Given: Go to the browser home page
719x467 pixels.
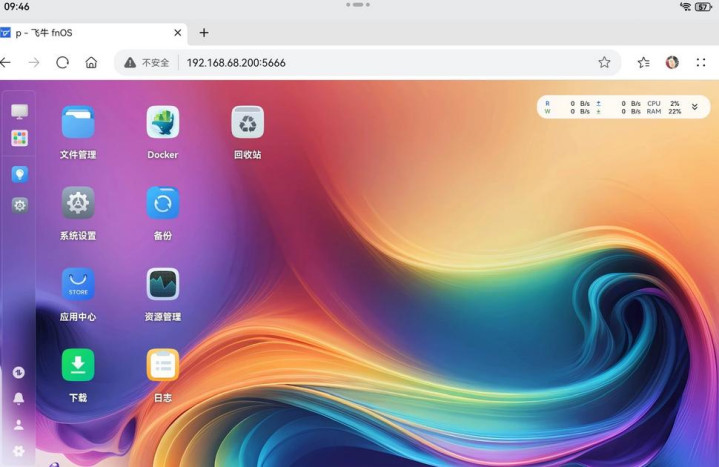Looking at the screenshot, I should point(91,62).
